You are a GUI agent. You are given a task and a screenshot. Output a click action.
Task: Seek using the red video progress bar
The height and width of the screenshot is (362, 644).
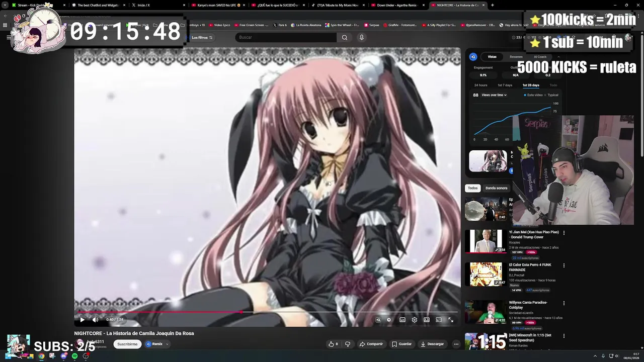[267, 312]
